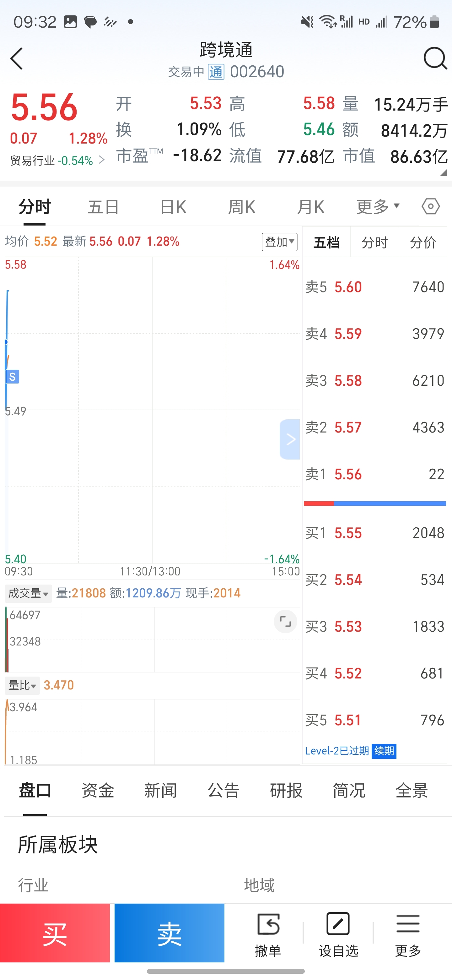
Task: Tap the buy-sell ratio bar
Action: coord(375,503)
